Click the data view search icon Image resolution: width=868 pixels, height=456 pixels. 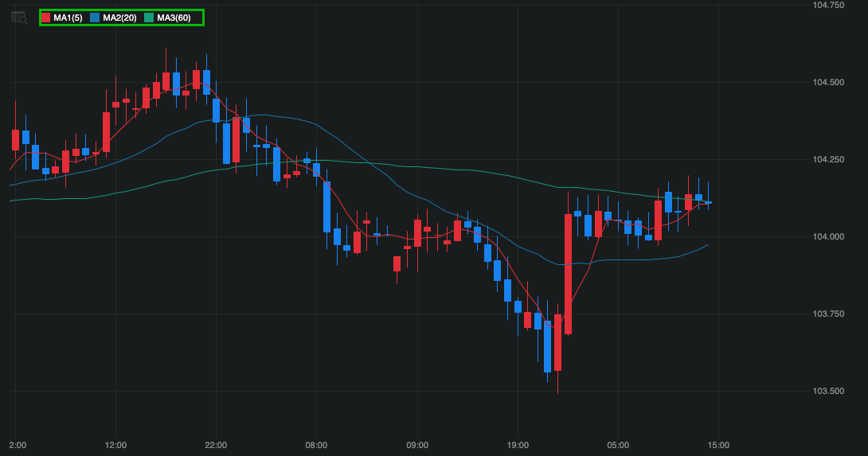18,18
